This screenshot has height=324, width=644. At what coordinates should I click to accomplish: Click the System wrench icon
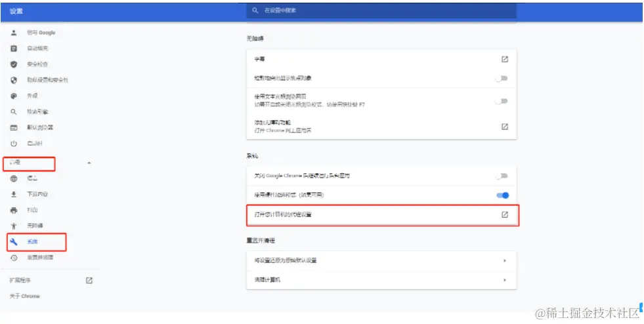14,242
